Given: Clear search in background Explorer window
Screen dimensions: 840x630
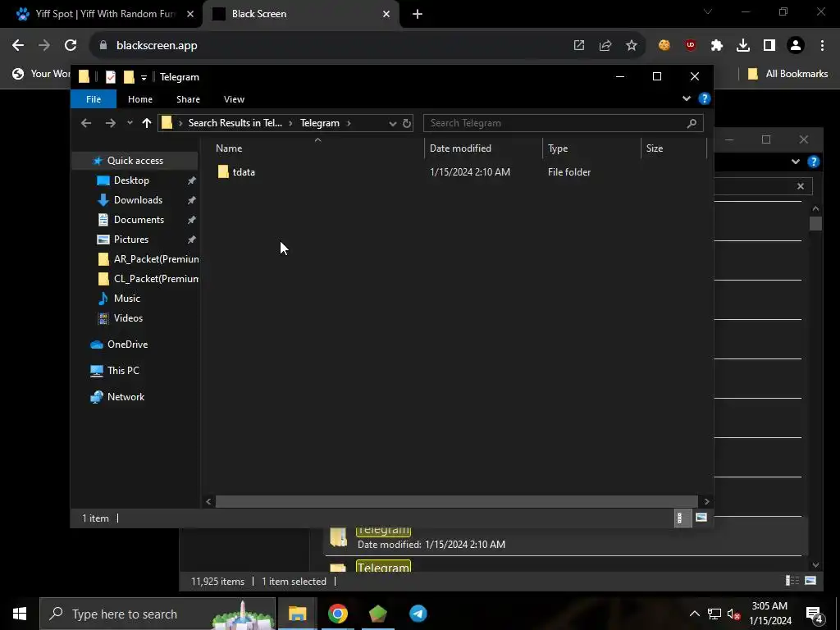Looking at the screenshot, I should (801, 186).
